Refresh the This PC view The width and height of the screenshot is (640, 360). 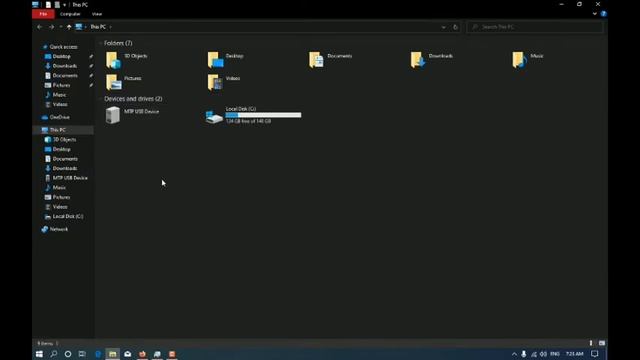click(x=456, y=27)
